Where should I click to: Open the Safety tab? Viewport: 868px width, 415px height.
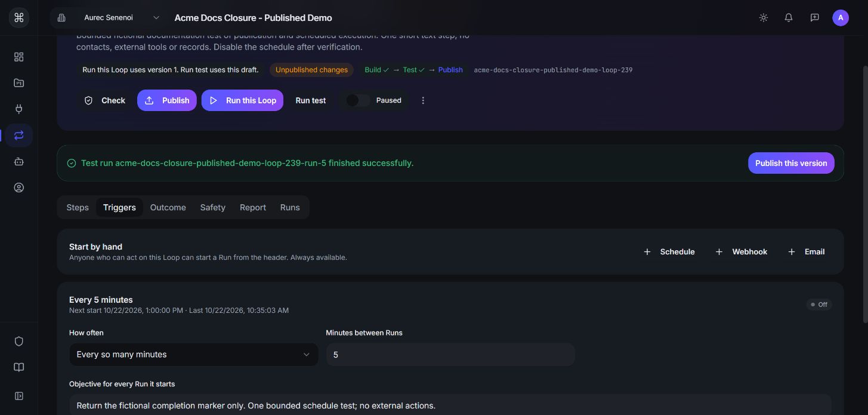(212, 207)
